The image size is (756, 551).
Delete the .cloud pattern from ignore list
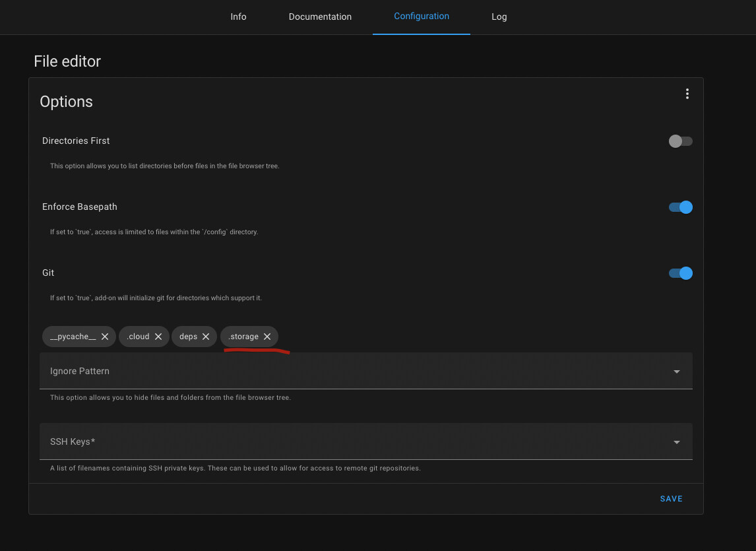158,336
